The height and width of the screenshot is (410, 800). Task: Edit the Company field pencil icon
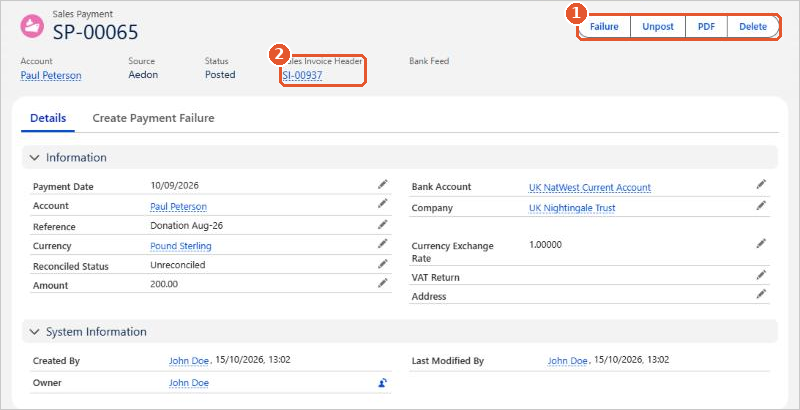[x=761, y=206]
